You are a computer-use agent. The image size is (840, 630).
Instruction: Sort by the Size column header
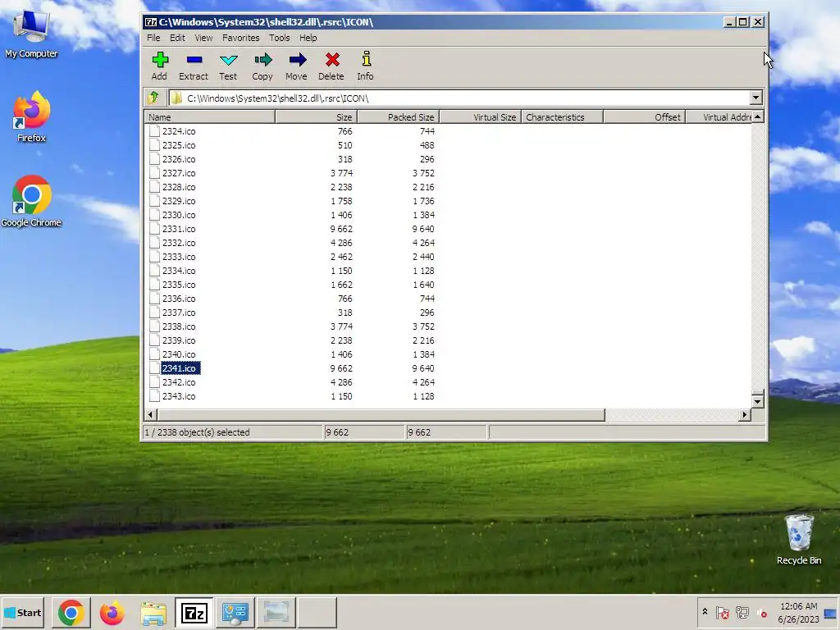[316, 116]
